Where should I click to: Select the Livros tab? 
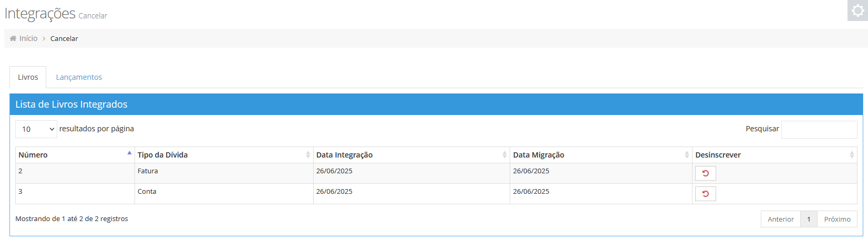tap(28, 77)
